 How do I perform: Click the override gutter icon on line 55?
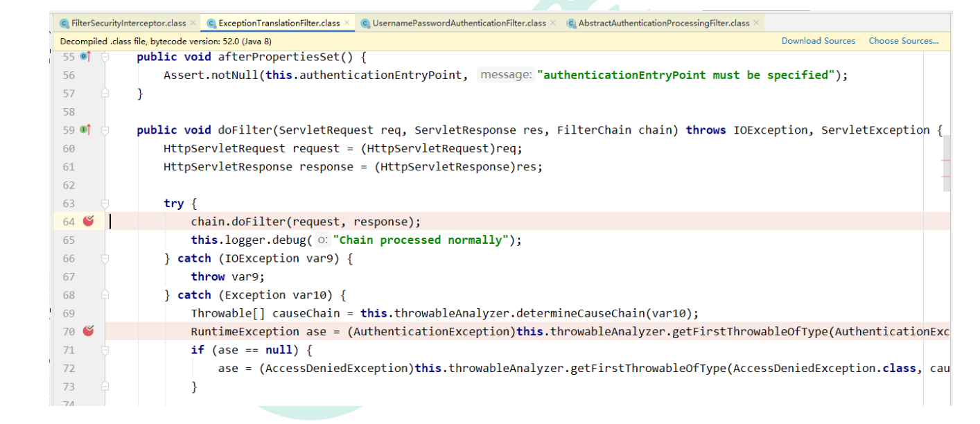tap(85, 56)
